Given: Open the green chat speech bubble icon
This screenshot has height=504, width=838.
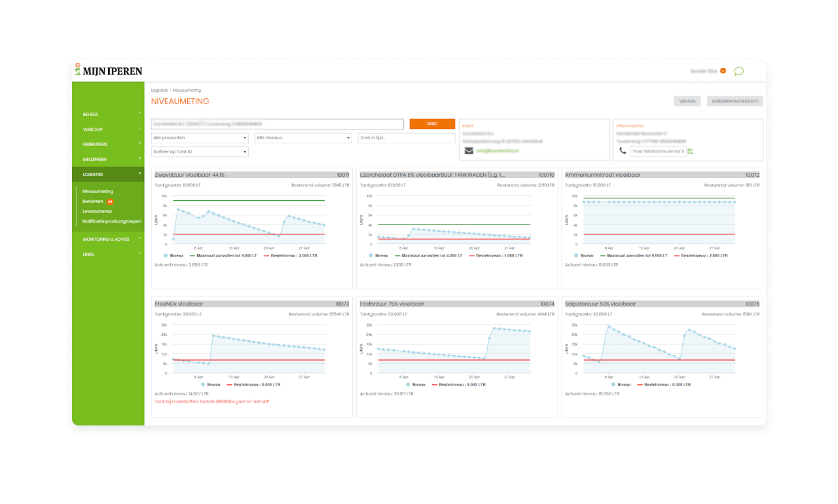Looking at the screenshot, I should click(x=739, y=71).
